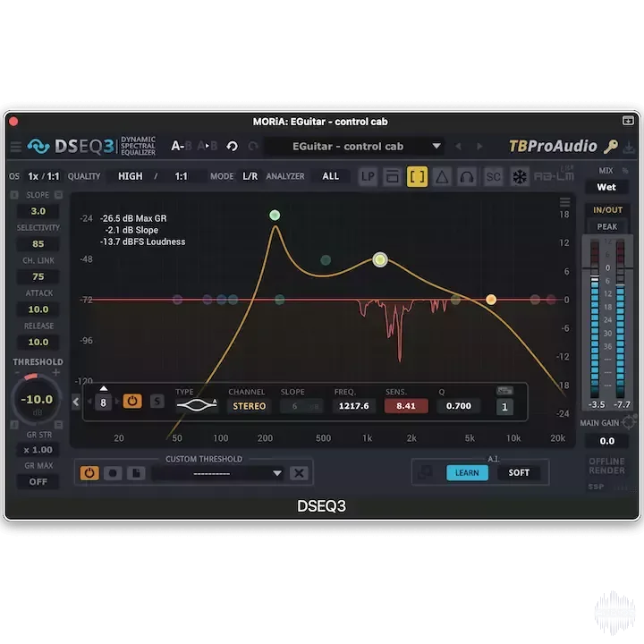This screenshot has height=644, width=644.
Task: Click the snowflake freeze icon
Action: click(x=519, y=176)
